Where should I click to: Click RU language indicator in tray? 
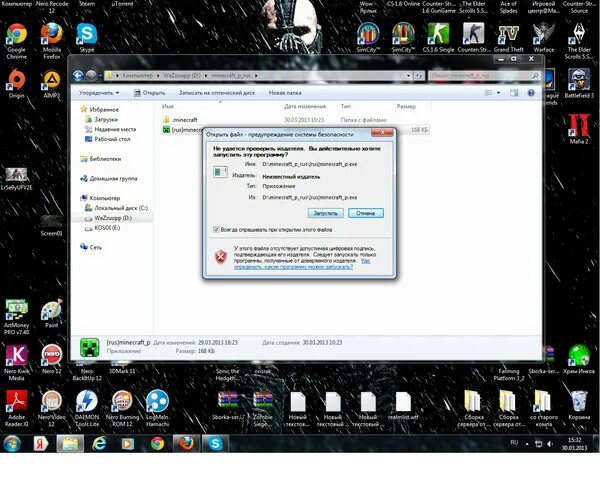point(514,443)
